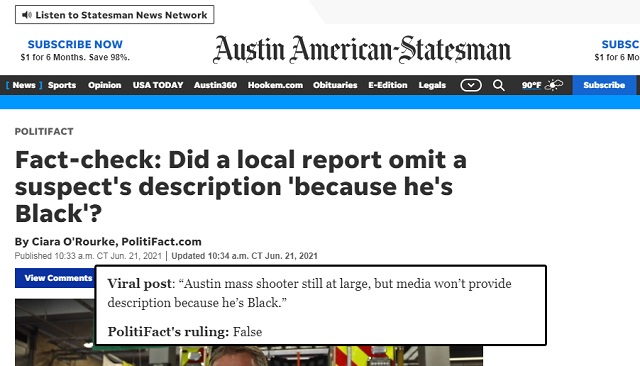The width and height of the screenshot is (640, 366).
Task: Click the speaker icon in Listen button
Action: pyautogui.click(x=27, y=15)
